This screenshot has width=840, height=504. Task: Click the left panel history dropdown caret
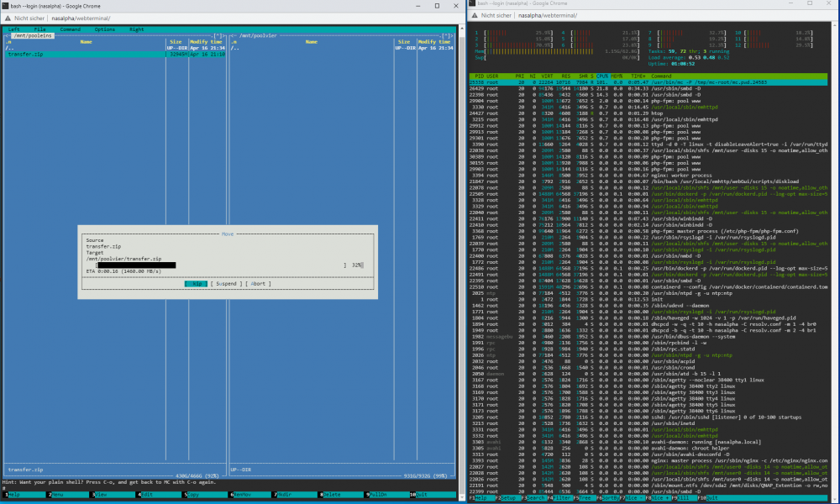[x=218, y=36]
